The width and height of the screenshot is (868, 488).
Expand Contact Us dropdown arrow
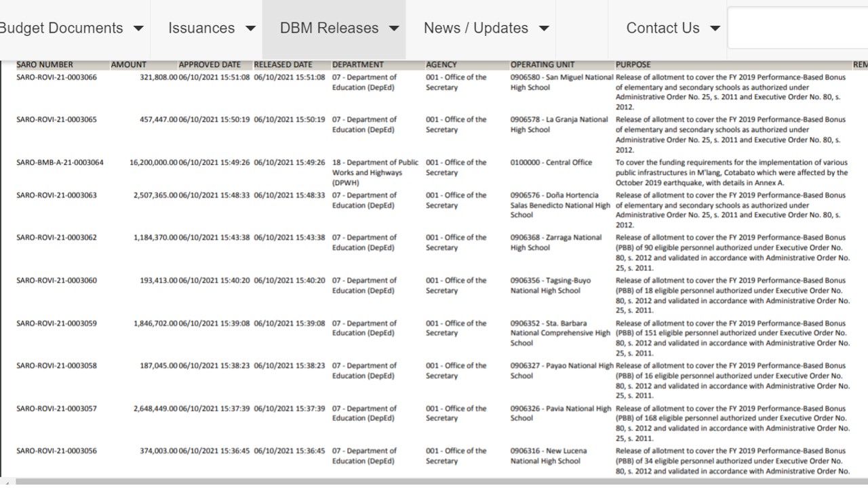(715, 28)
